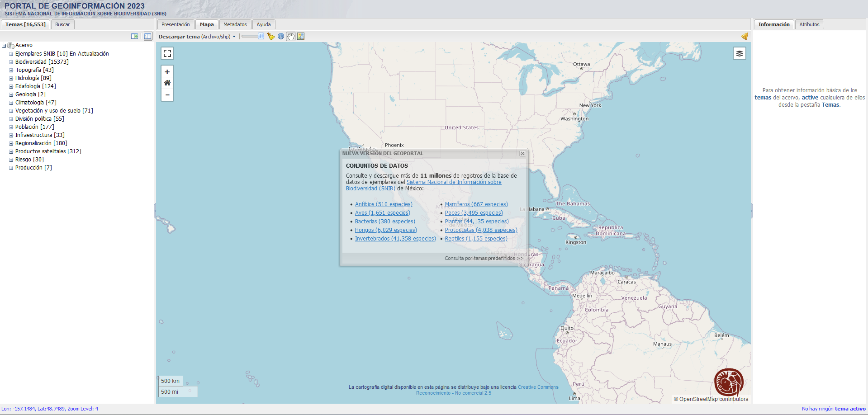Expand the Hidrología [89] node
Image resolution: width=868 pixels, height=415 pixels.
[x=11, y=78]
